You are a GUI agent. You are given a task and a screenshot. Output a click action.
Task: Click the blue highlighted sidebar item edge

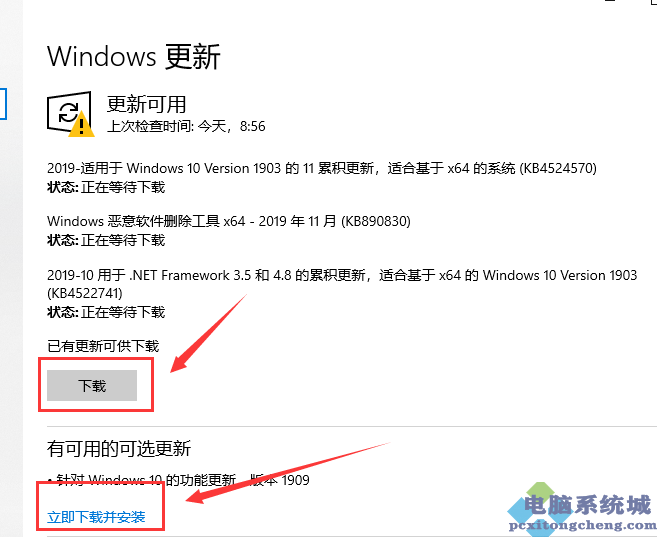pos(3,104)
